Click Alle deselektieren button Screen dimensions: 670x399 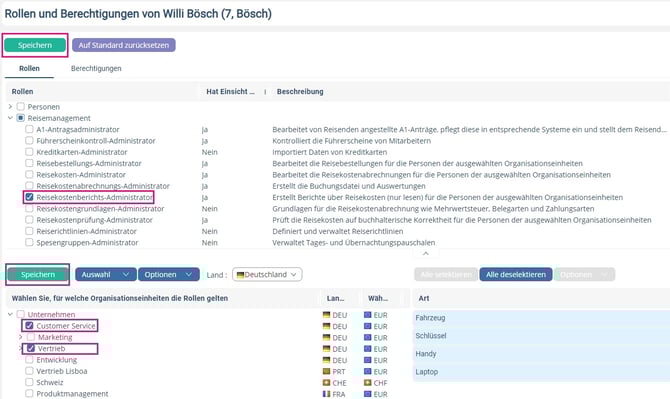[516, 275]
